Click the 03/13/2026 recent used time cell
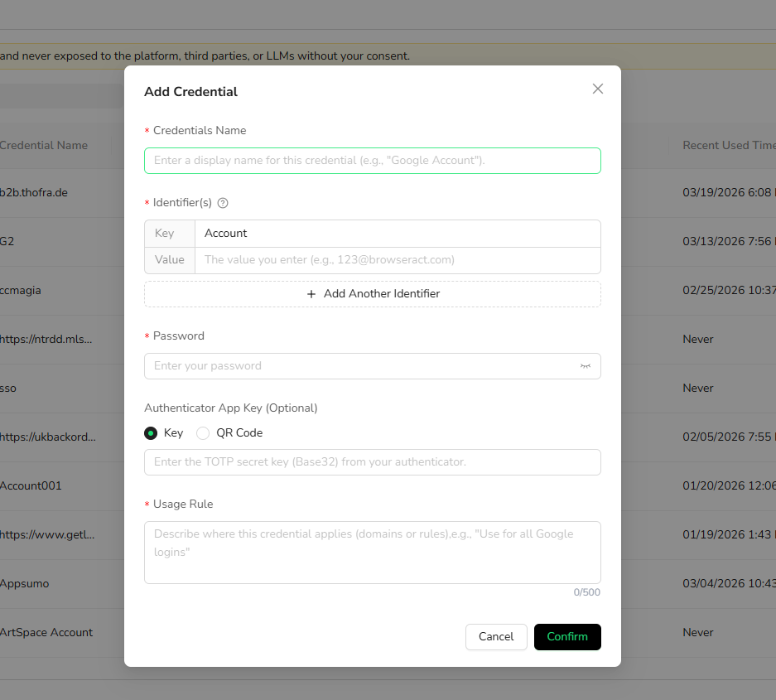The image size is (776, 700). click(729, 242)
